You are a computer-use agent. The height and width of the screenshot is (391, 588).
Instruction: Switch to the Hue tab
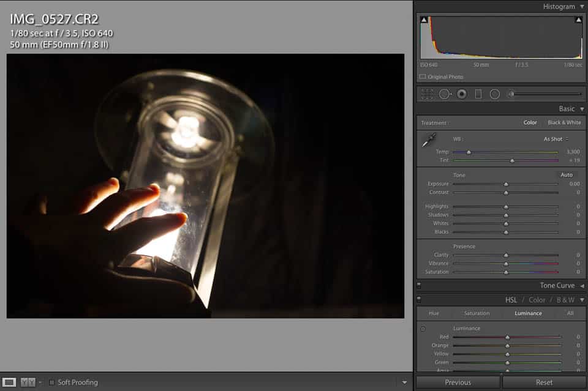tap(434, 313)
